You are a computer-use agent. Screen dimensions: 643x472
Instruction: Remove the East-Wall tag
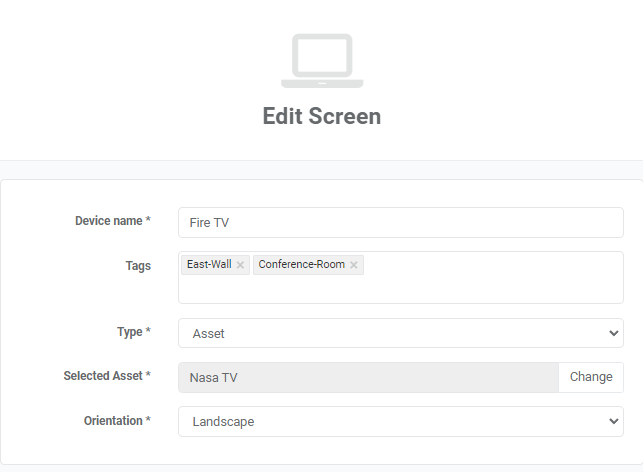pos(240,265)
